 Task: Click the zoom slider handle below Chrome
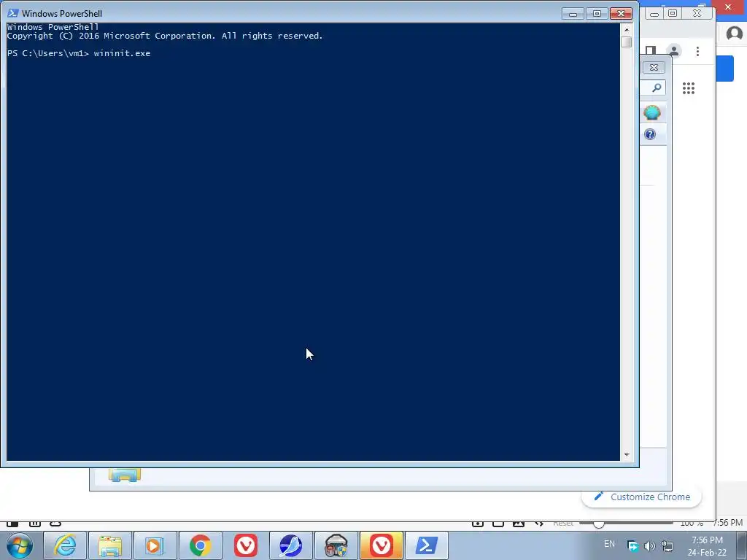tap(598, 524)
